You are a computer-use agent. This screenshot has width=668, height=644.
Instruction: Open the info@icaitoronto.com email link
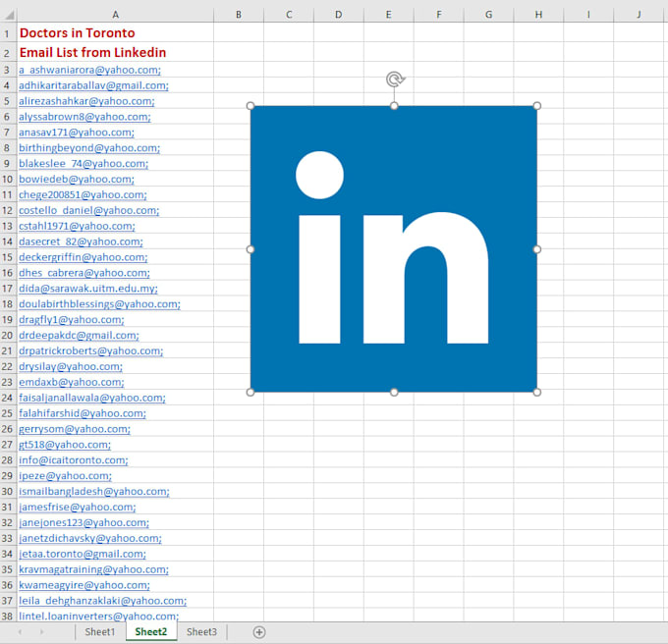(74, 460)
